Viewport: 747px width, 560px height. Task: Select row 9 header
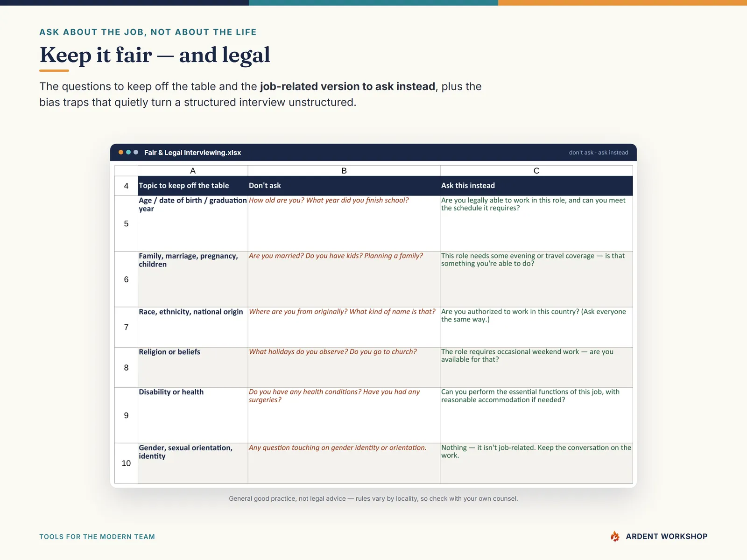126,415
